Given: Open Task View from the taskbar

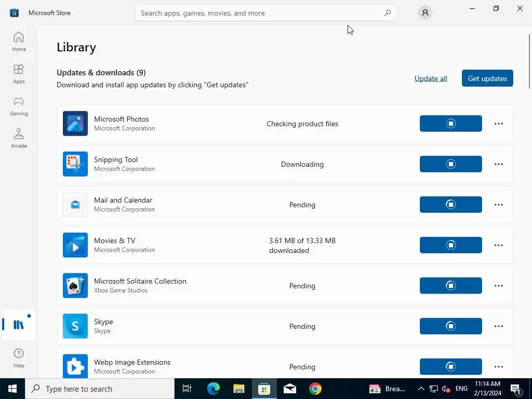Looking at the screenshot, I should (187, 389).
